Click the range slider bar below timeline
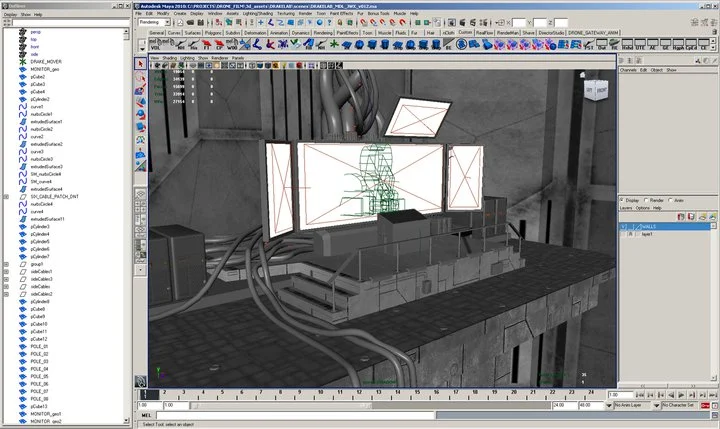 281,406
